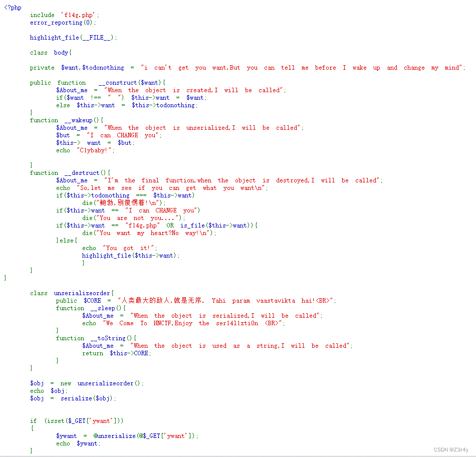Select the class body declaration
The height and width of the screenshot is (457, 476).
(50, 52)
